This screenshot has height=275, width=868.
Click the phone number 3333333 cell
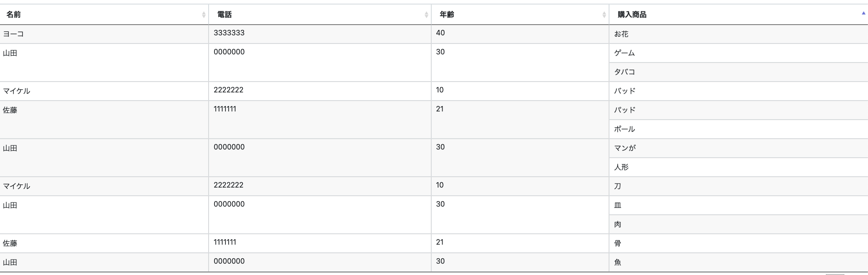pyautogui.click(x=229, y=33)
